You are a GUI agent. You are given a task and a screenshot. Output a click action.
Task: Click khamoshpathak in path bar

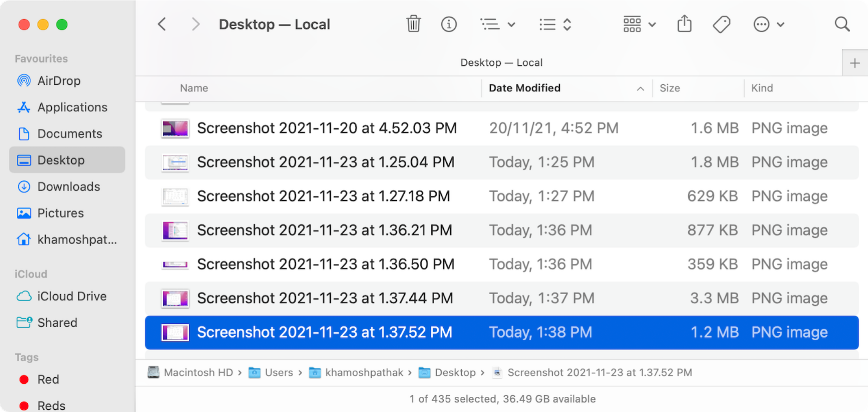tap(356, 372)
